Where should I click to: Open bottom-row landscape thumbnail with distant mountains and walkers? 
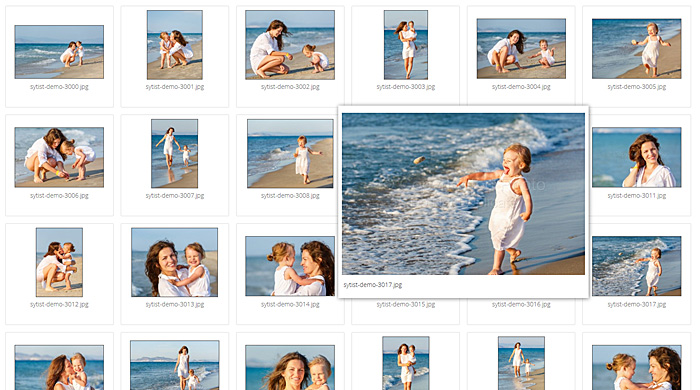point(175,365)
